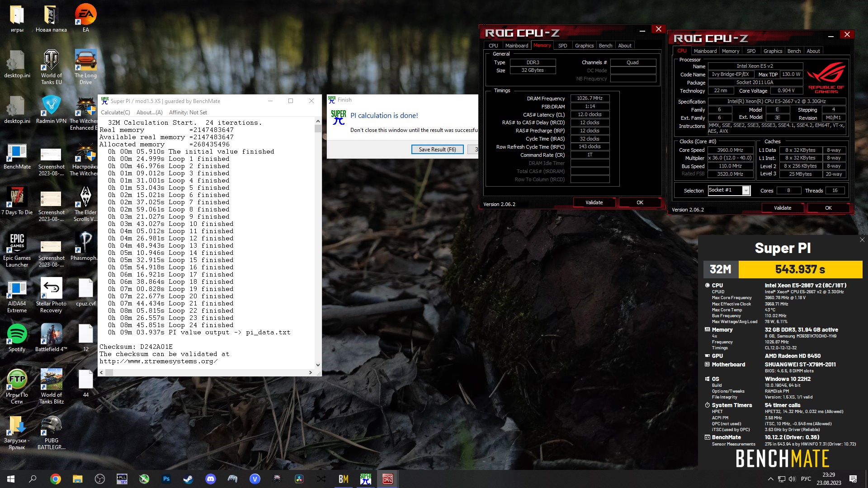
Task: Click Super PI vertical scrollbar down arrow
Action: tap(318, 365)
